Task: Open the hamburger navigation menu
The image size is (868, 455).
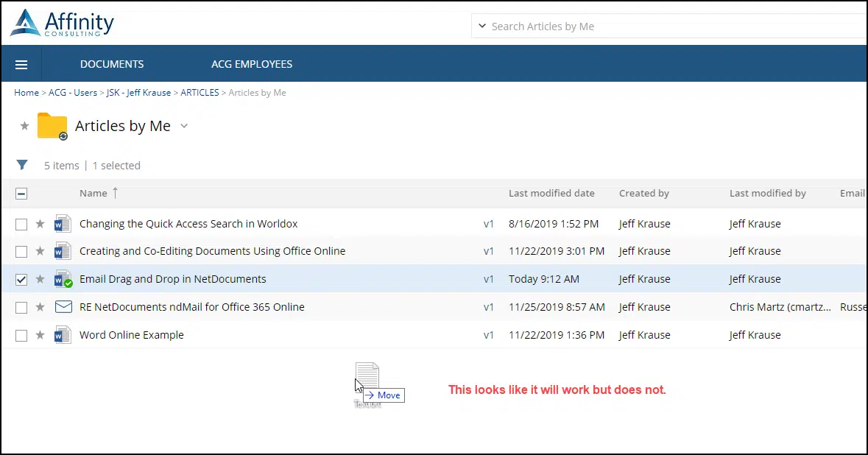Action: click(21, 65)
